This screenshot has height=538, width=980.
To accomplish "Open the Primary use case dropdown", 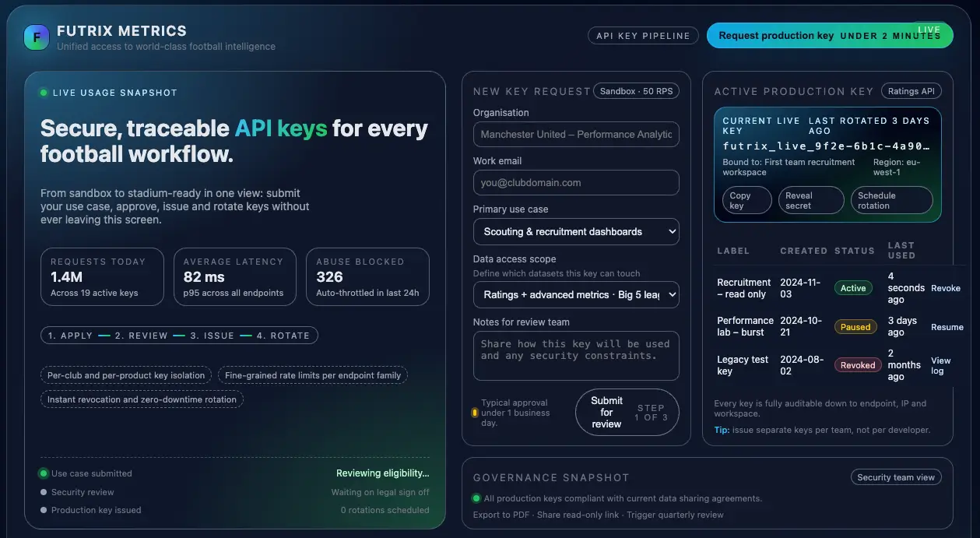I will [x=576, y=231].
